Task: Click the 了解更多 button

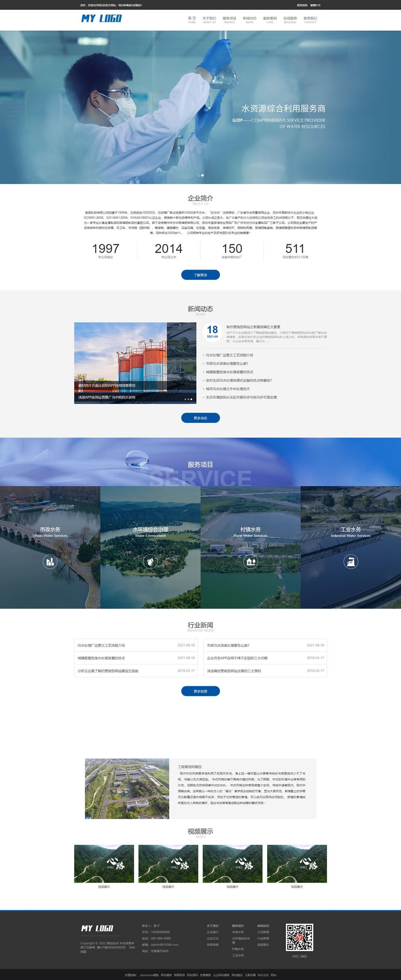Action: pyautogui.click(x=200, y=275)
